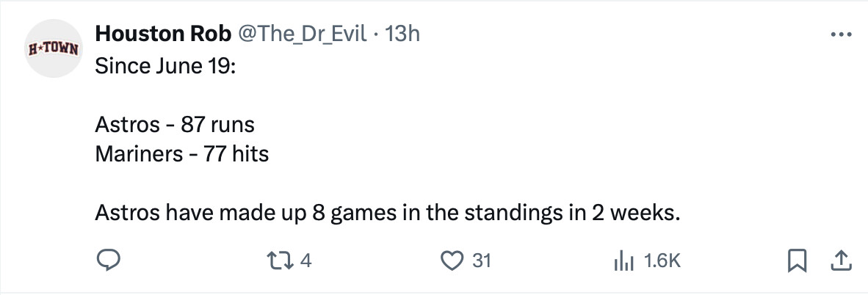The height and width of the screenshot is (295, 868).
Task: Click the retweet count of 4
Action: coord(306,261)
